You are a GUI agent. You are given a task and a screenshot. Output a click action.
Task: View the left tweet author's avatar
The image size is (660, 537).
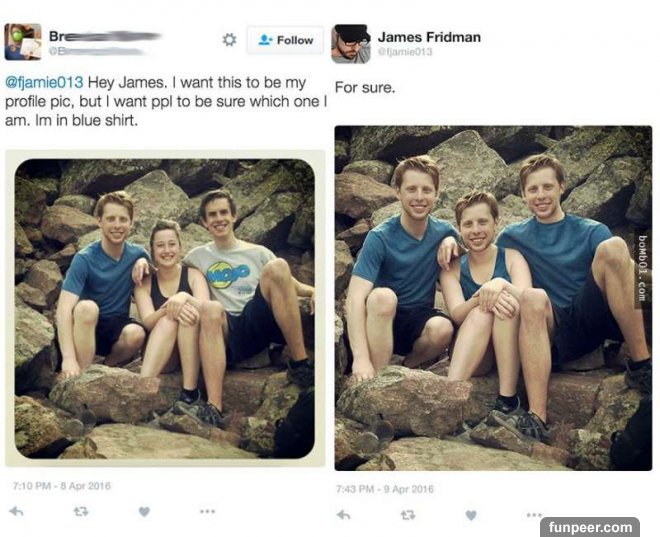[23, 42]
